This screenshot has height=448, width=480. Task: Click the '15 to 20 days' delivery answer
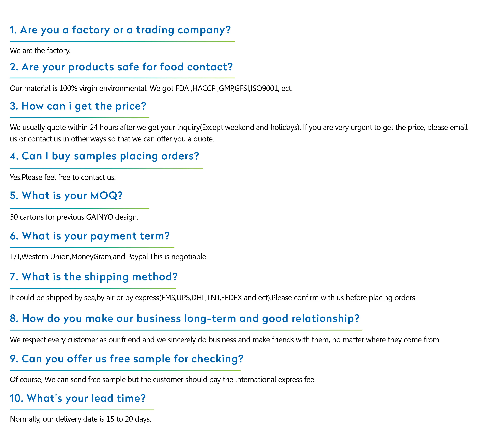coord(80,419)
